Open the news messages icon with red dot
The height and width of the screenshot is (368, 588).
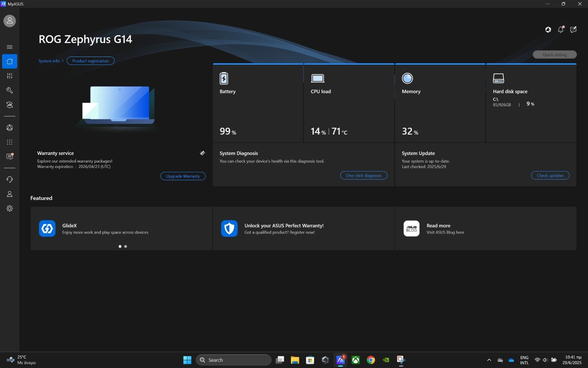(x=10, y=156)
